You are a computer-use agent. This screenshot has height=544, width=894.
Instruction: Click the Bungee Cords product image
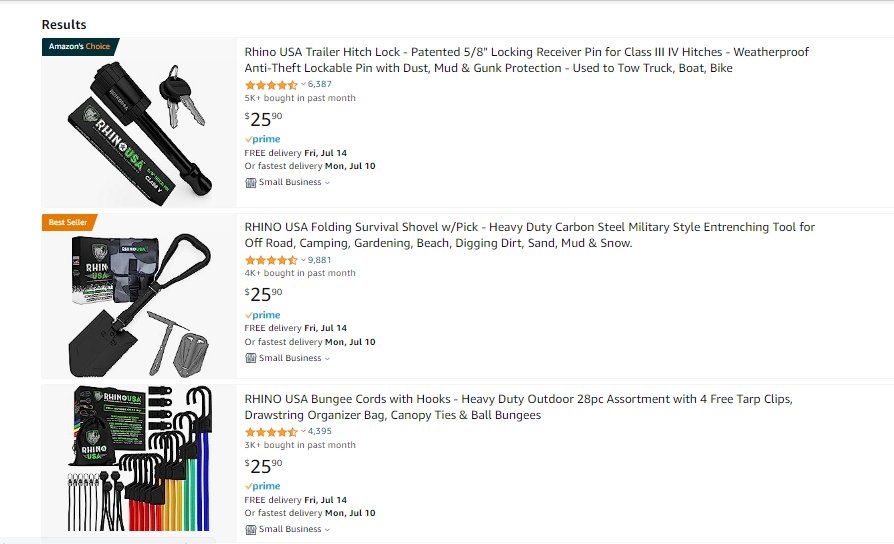click(x=139, y=460)
